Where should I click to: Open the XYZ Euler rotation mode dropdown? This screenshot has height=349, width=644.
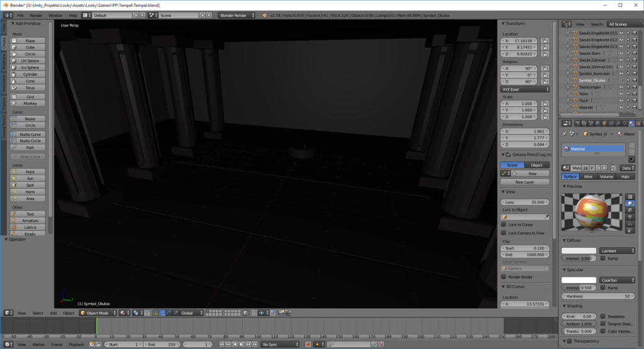pos(525,89)
